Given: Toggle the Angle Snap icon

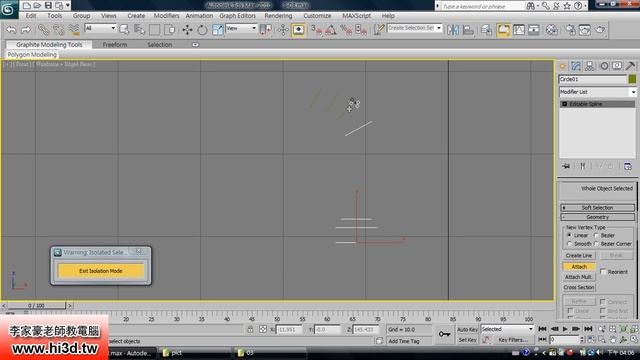Looking at the screenshot, I should 331,30.
